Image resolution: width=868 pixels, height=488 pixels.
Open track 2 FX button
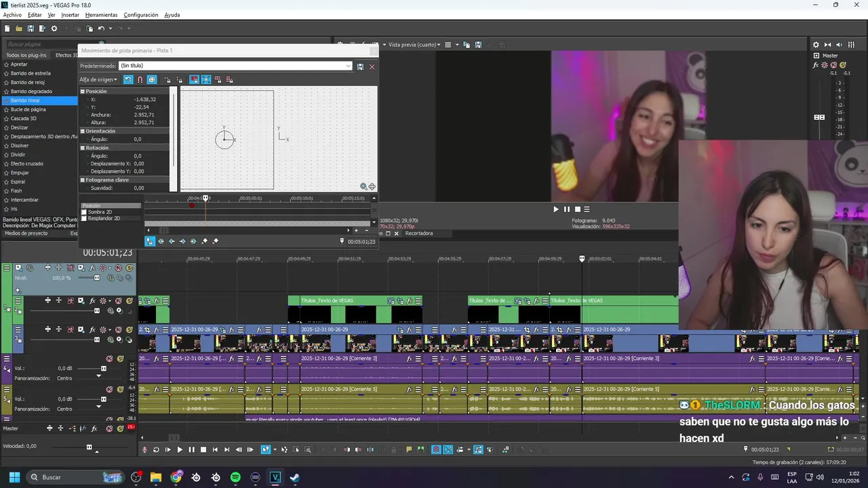click(x=92, y=301)
